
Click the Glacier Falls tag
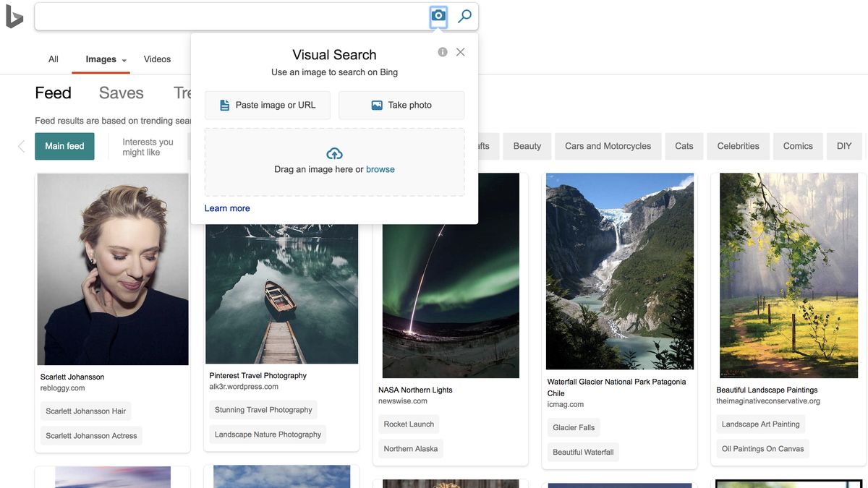coord(574,427)
